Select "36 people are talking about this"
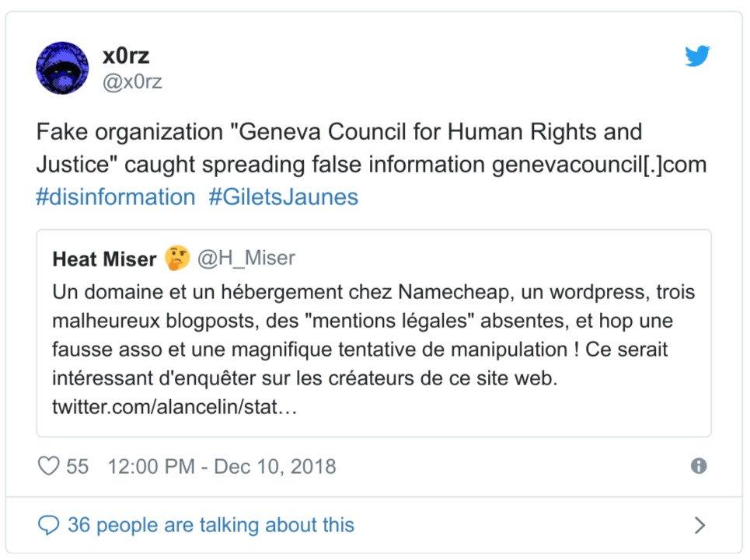Viewport: 750px width, 560px height. (211, 525)
